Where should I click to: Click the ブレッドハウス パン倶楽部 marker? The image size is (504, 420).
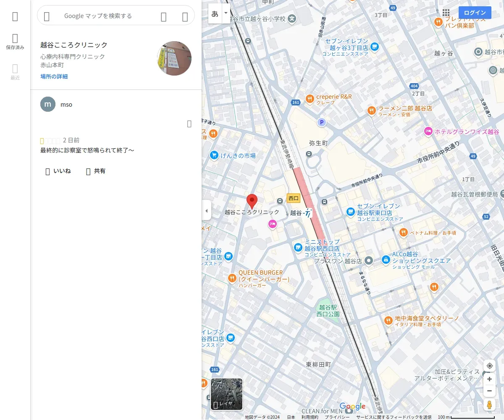tap(438, 22)
